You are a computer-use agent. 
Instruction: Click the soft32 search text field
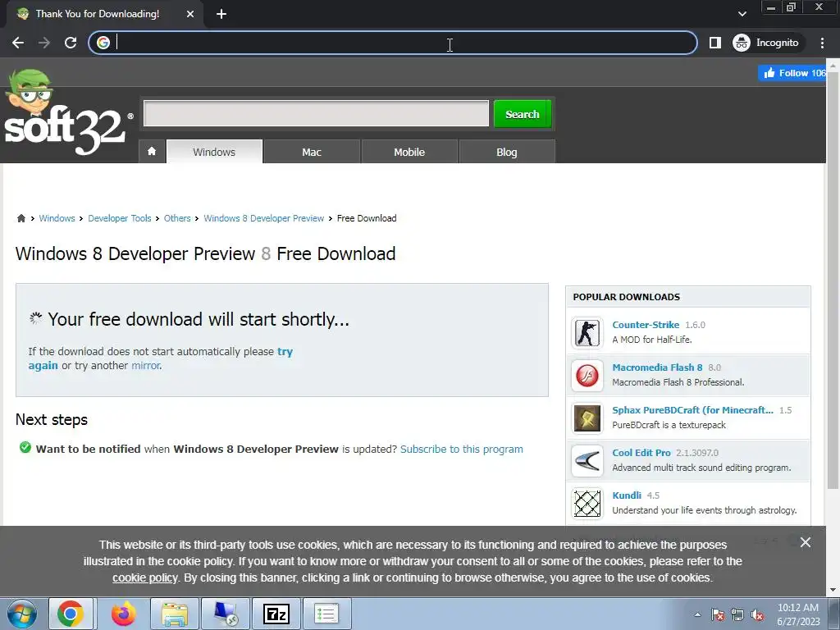(x=316, y=113)
